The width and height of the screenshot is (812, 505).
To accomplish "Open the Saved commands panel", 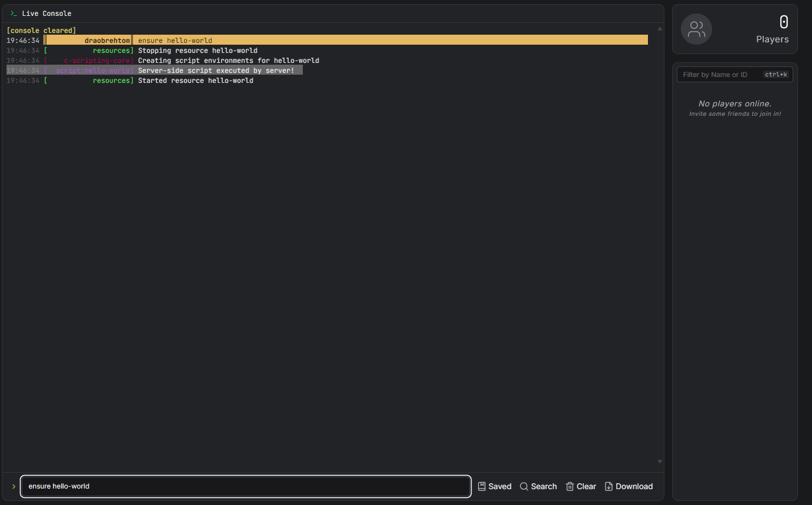I will click(494, 486).
